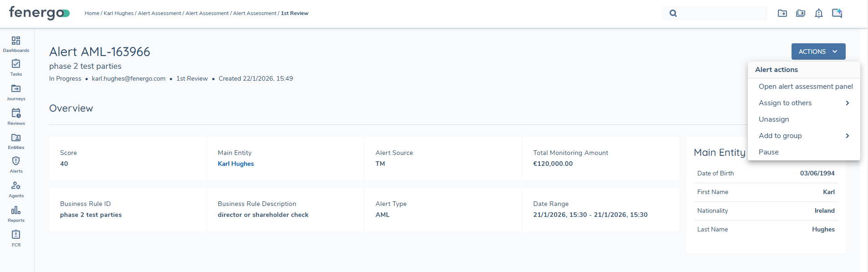Choose Unassign from Alert actions

(x=774, y=119)
